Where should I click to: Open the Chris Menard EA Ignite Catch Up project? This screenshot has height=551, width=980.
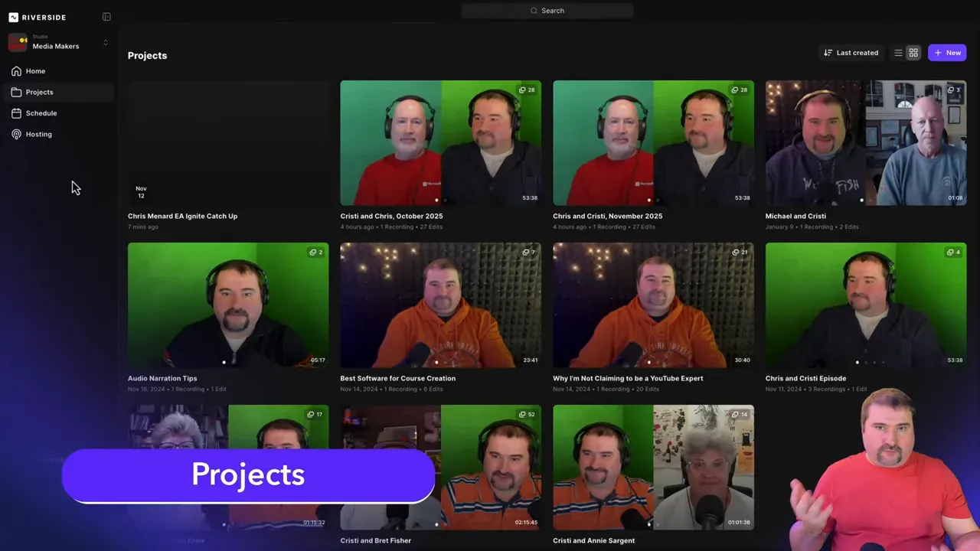tap(227, 142)
